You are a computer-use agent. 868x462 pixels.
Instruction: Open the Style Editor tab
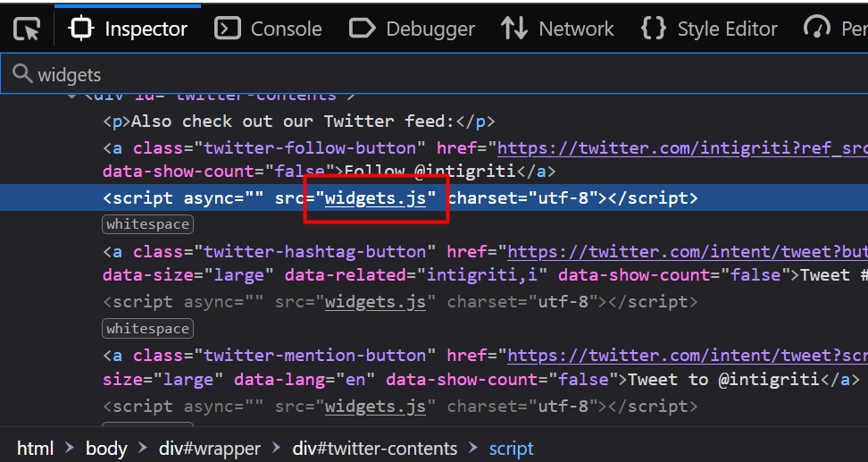pos(709,29)
